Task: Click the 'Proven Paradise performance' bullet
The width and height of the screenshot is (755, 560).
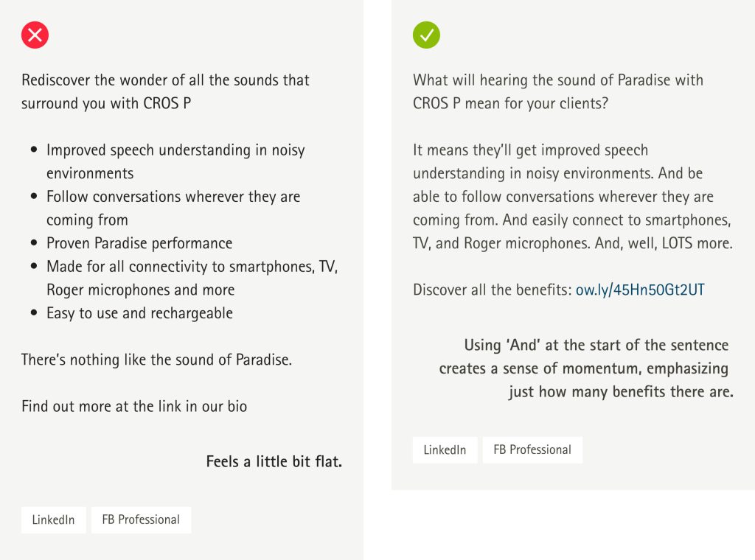Action: (139, 243)
